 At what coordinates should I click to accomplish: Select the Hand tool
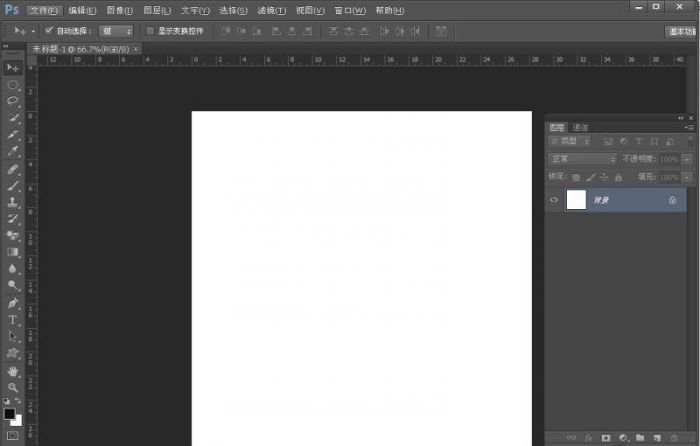click(x=13, y=371)
